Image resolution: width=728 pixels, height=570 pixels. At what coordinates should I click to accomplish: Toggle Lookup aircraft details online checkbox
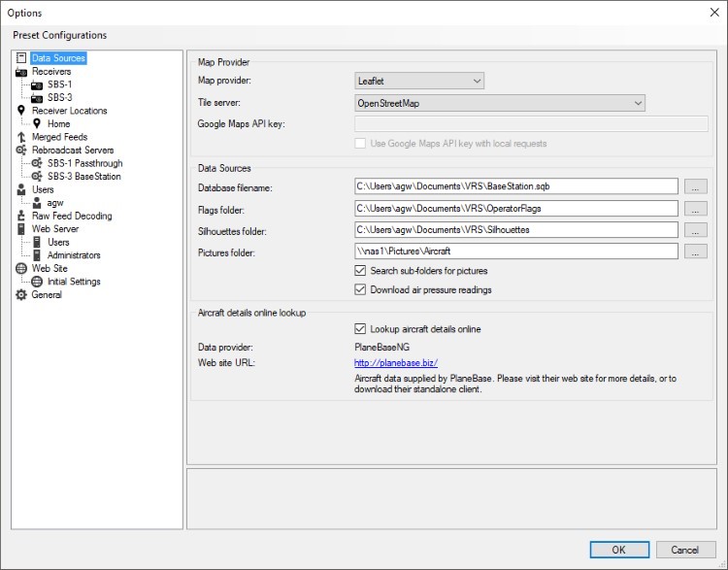point(361,329)
